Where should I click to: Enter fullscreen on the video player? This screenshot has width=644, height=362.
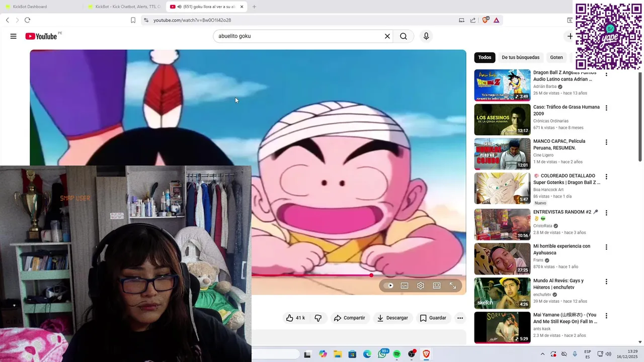click(x=453, y=286)
